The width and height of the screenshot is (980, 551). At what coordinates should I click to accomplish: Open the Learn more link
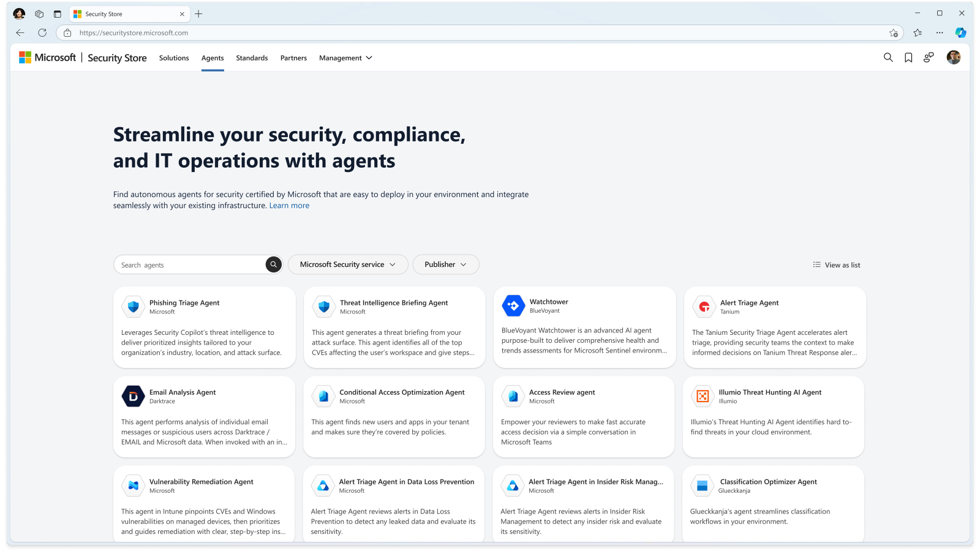[289, 205]
